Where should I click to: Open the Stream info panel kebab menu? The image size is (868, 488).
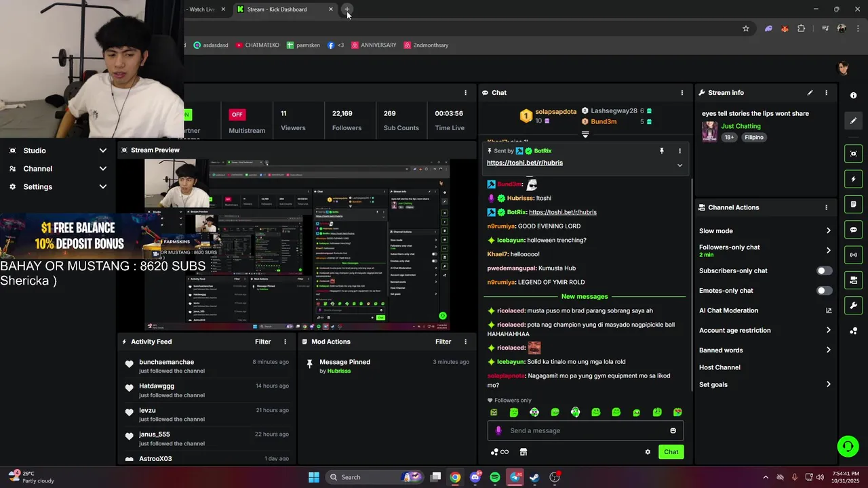[x=826, y=93]
